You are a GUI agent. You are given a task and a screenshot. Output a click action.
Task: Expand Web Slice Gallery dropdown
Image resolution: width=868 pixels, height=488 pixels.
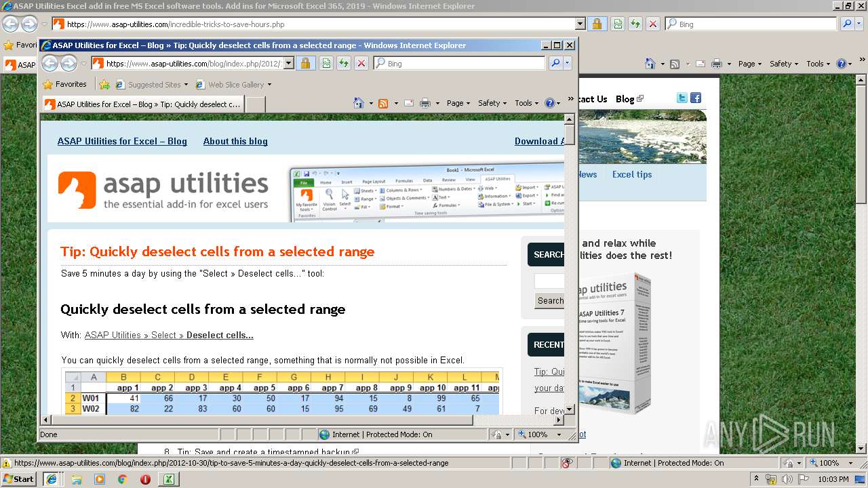pyautogui.click(x=269, y=85)
